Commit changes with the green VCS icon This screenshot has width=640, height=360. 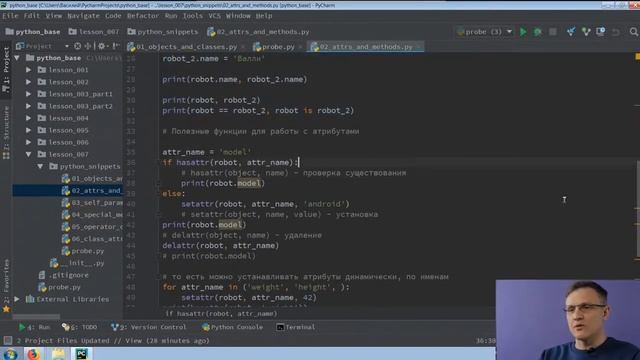pyautogui.click(x=586, y=32)
